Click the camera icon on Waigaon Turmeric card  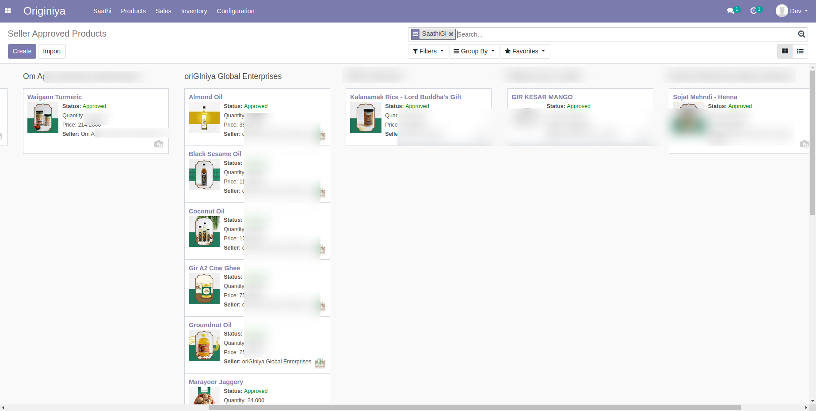[159, 144]
